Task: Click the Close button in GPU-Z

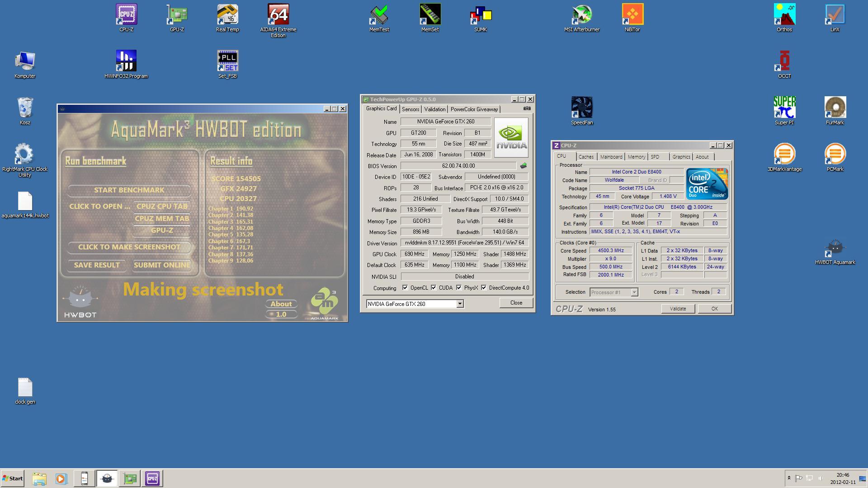Action: pos(516,303)
